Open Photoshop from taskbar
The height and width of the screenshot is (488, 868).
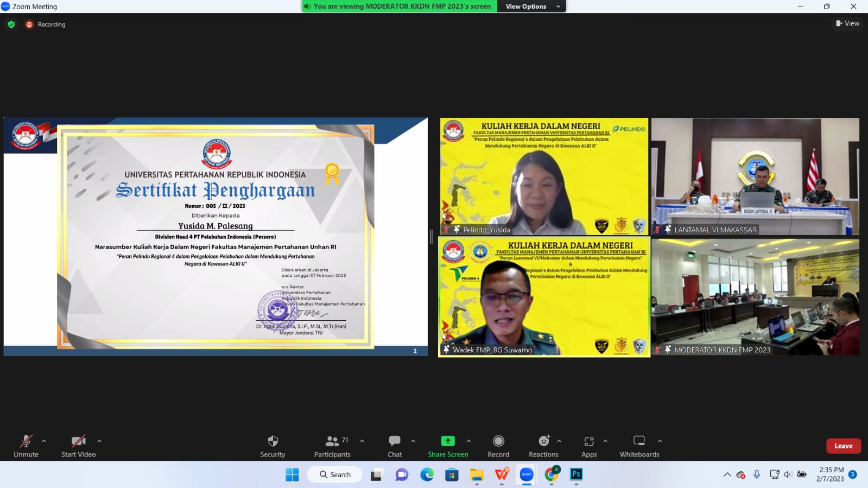(576, 475)
